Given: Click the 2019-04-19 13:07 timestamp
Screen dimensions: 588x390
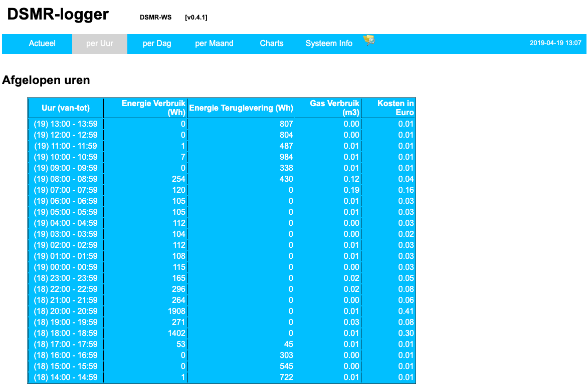Looking at the screenshot, I should click(x=555, y=43).
